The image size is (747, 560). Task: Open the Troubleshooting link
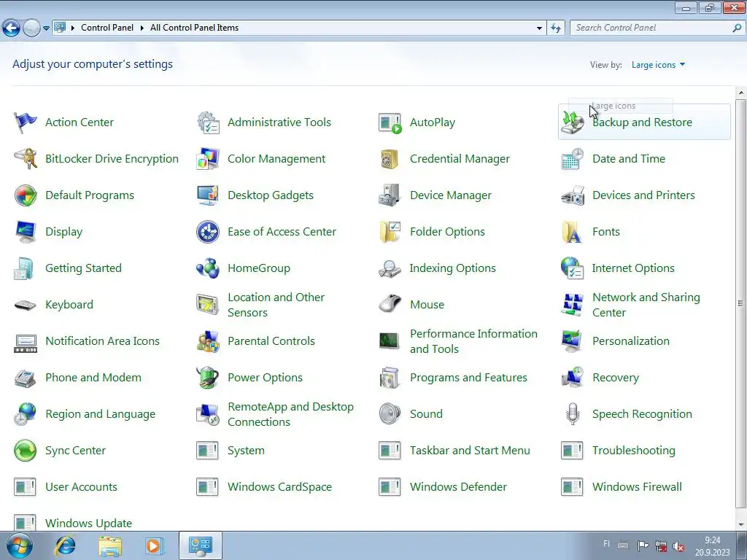(634, 451)
